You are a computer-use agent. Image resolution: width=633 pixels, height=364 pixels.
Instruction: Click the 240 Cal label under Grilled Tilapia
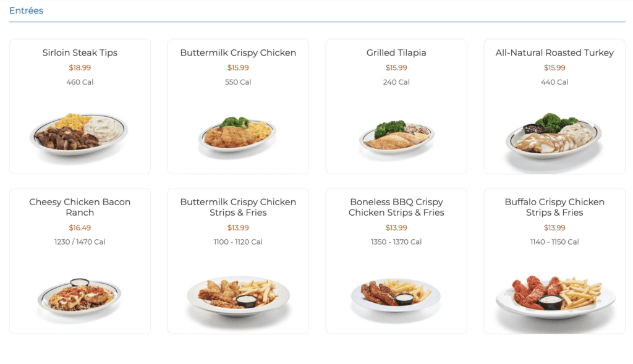pyautogui.click(x=396, y=82)
